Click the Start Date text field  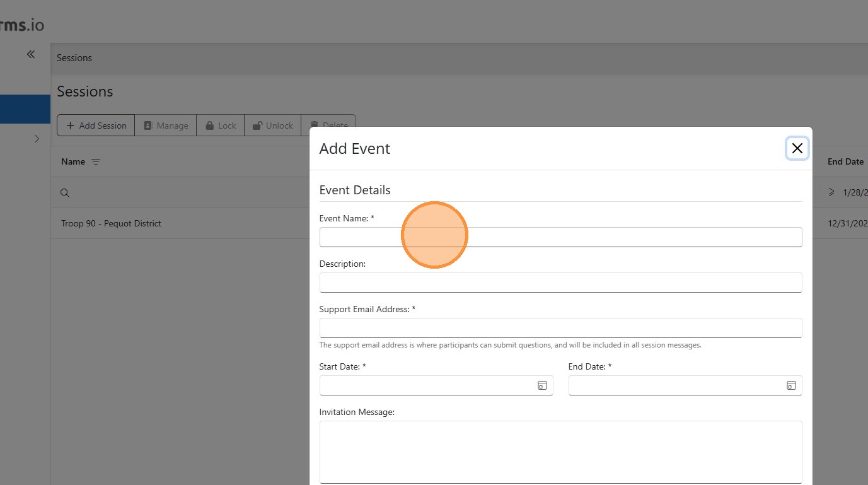tap(427, 385)
